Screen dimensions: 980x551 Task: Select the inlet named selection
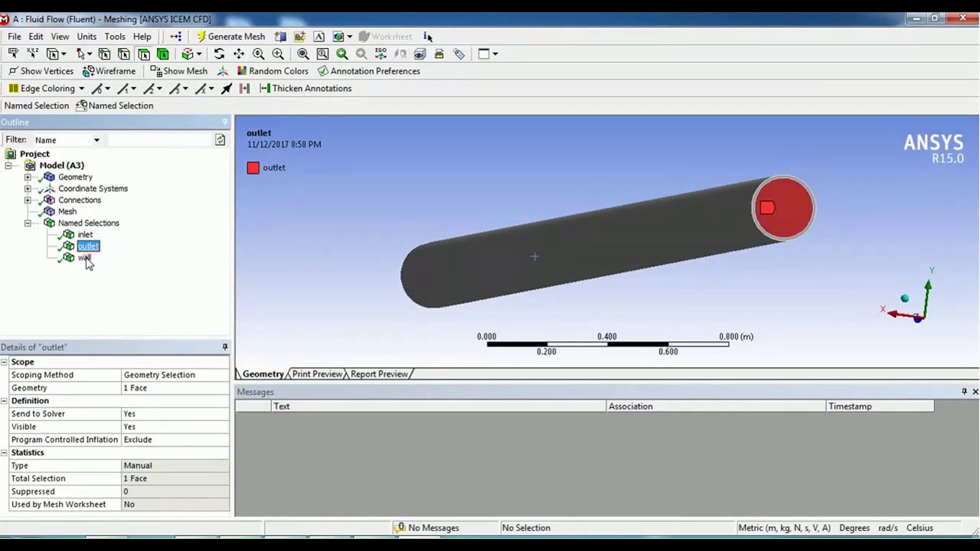tap(85, 234)
